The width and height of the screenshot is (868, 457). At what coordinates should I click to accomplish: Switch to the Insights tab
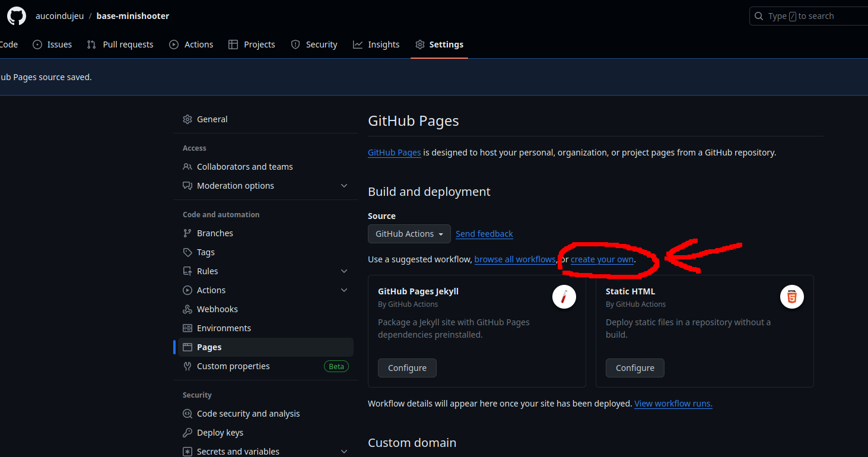point(376,45)
